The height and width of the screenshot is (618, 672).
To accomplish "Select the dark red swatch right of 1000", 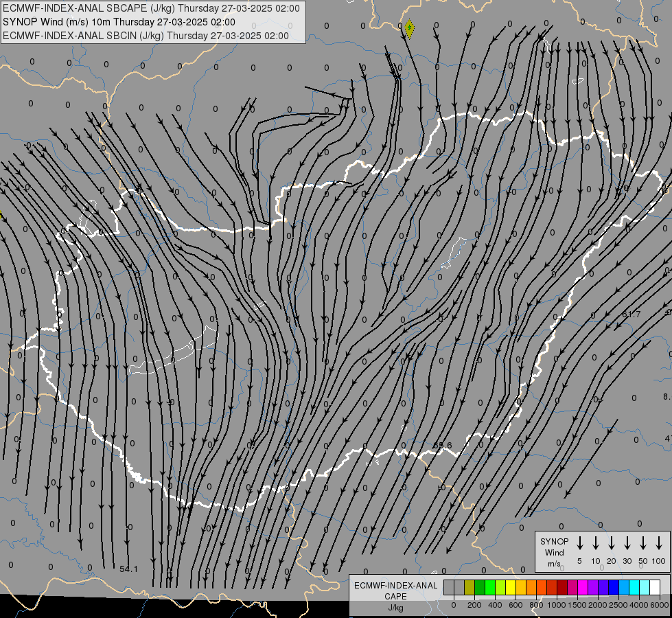I will pos(562,587).
